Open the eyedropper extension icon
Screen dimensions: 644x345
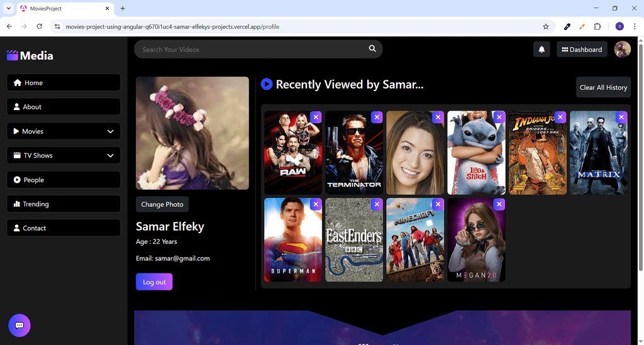(x=567, y=26)
